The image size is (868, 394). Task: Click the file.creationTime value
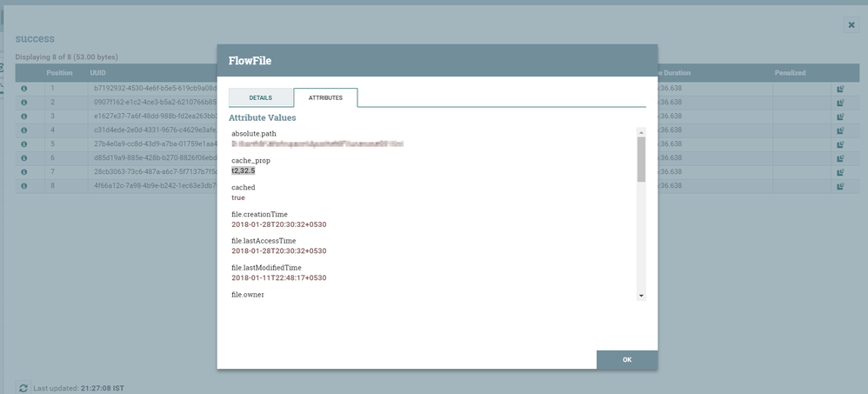(279, 224)
